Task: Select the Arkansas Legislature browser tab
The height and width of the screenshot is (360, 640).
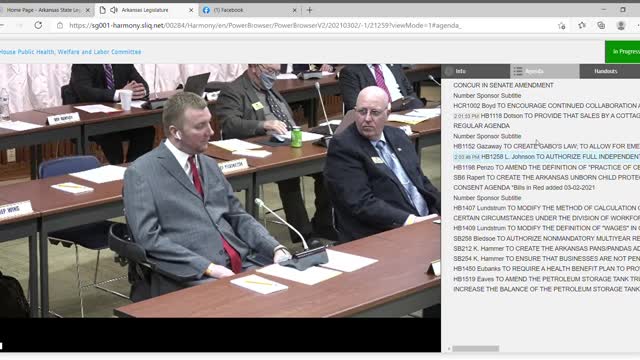Action: [146, 10]
